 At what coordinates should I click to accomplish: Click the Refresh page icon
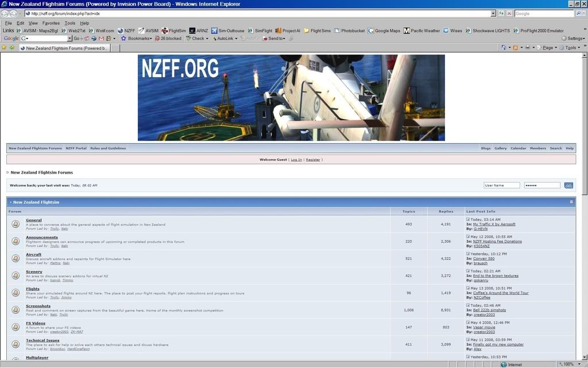[x=501, y=13]
